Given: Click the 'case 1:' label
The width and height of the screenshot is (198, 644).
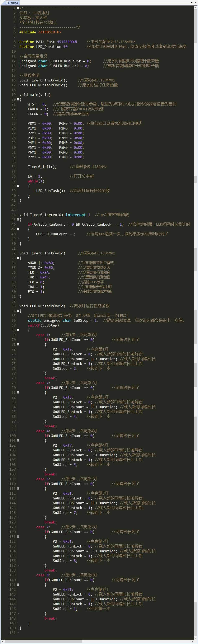Looking at the screenshot, I should [x=43, y=335].
